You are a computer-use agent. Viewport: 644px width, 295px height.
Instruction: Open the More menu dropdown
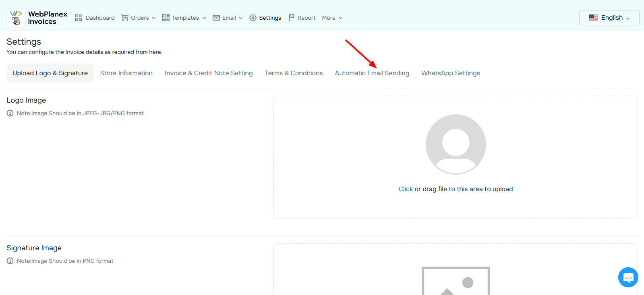click(x=332, y=18)
